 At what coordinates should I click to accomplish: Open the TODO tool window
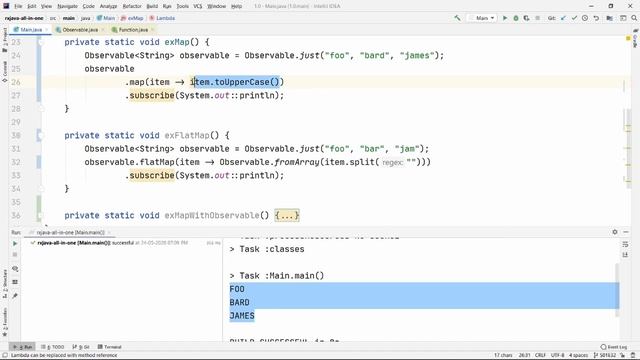click(x=53, y=347)
